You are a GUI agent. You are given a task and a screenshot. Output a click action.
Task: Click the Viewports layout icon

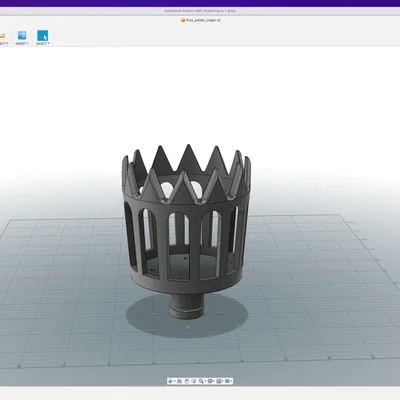click(227, 381)
